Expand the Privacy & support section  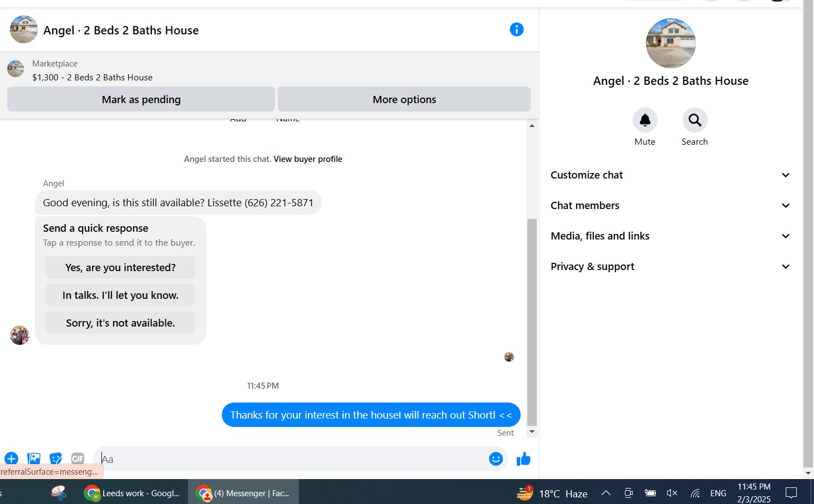tap(670, 267)
